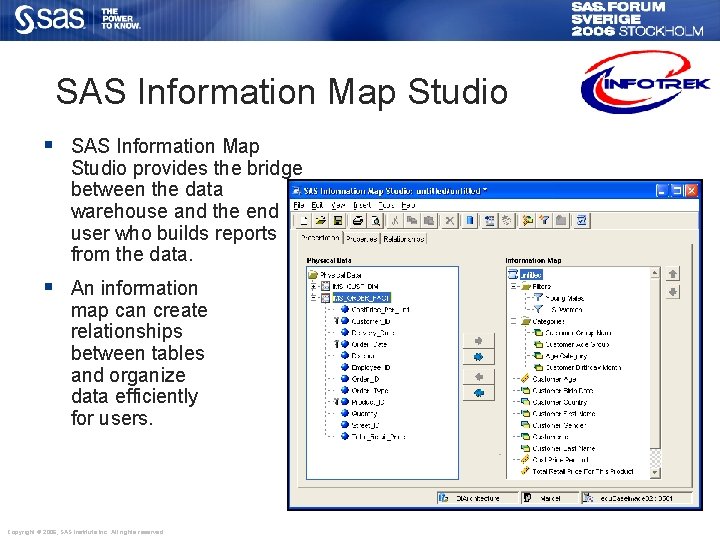Select the untitled information map root
The height and width of the screenshot is (540, 720).
pos(525,275)
